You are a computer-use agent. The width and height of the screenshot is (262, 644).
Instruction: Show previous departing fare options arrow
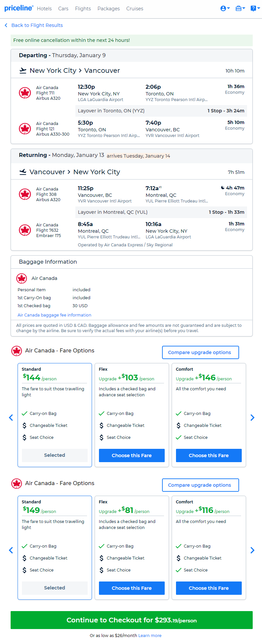tap(11, 418)
